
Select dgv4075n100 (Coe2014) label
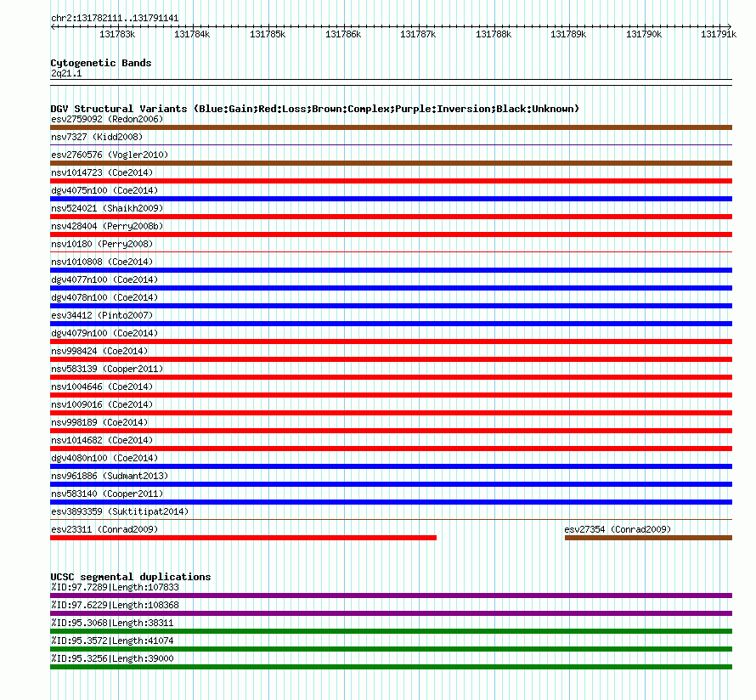pyautogui.click(x=104, y=190)
